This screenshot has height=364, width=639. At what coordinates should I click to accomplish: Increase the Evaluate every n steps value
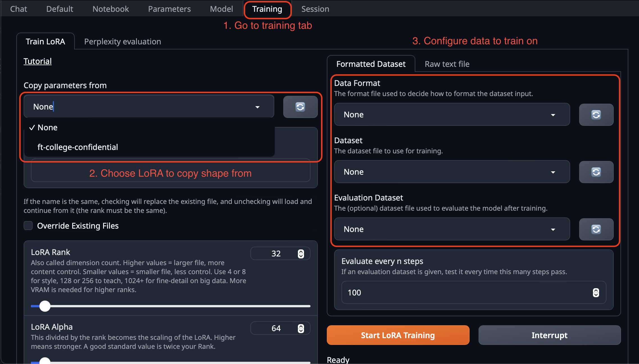(x=596, y=290)
